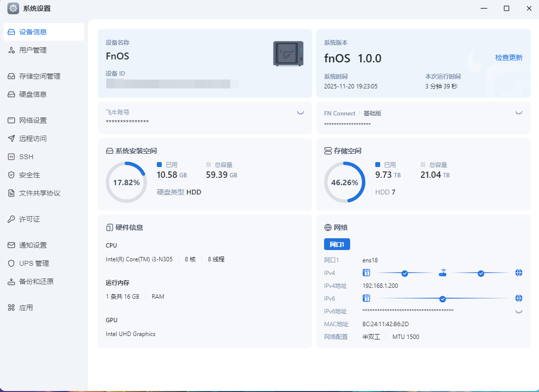Click the router icon in network diagram

442,273
